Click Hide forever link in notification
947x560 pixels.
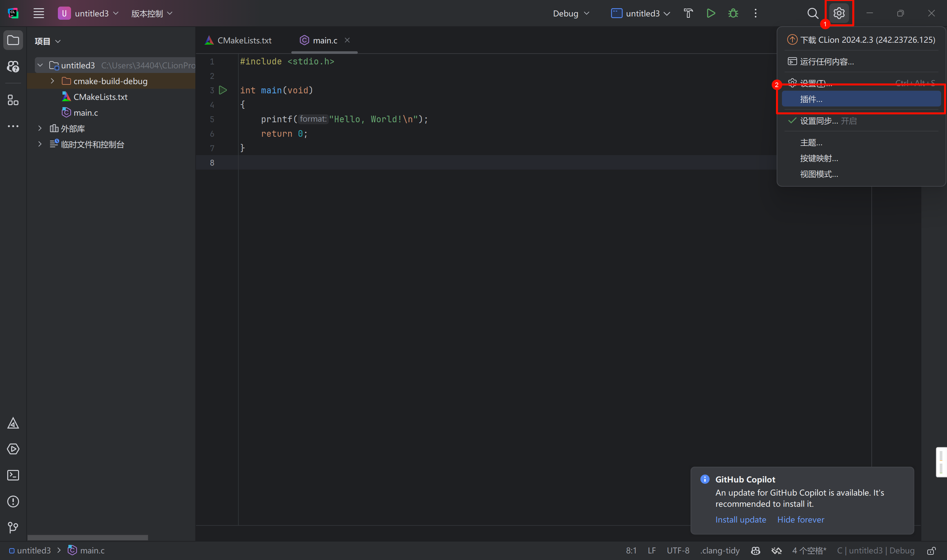pos(801,520)
